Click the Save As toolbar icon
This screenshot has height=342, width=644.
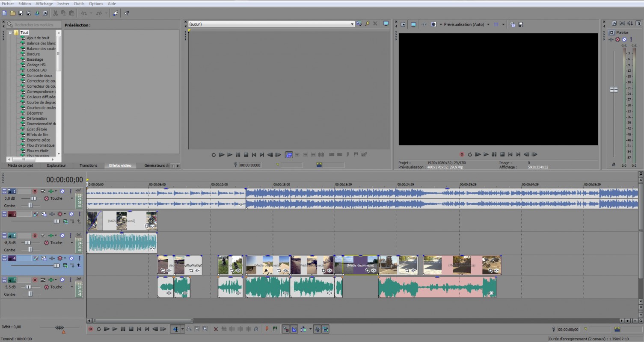click(29, 13)
